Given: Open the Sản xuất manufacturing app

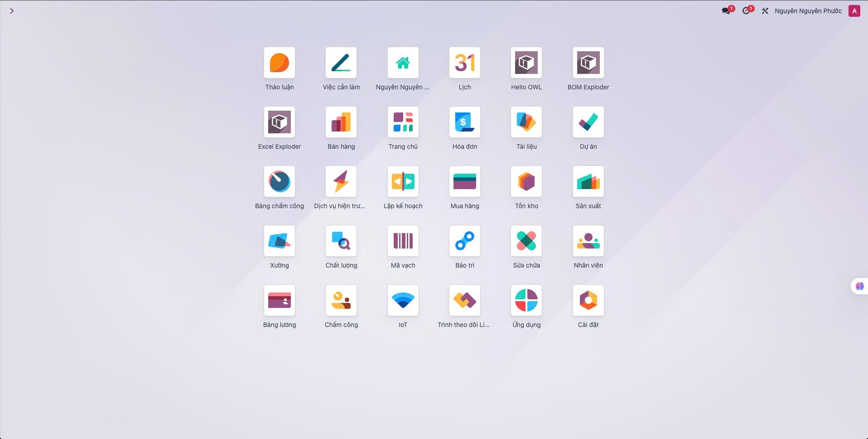Looking at the screenshot, I should click(588, 182).
